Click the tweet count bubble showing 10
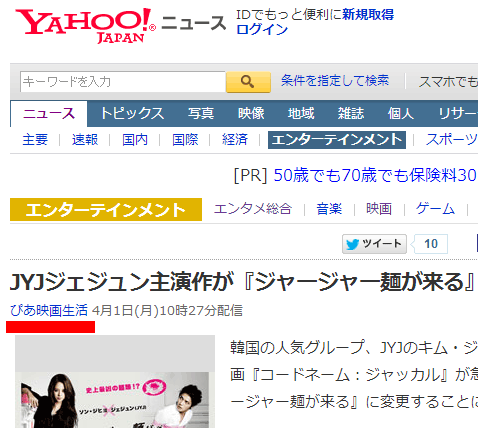This screenshot has height=428, width=478. tap(431, 244)
